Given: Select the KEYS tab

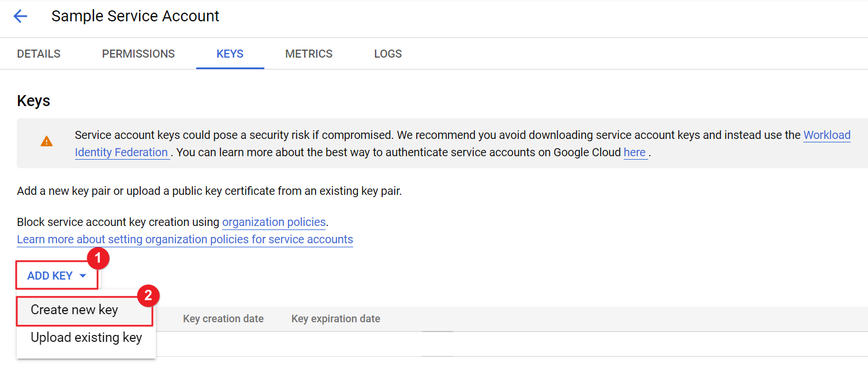Looking at the screenshot, I should [x=230, y=54].
